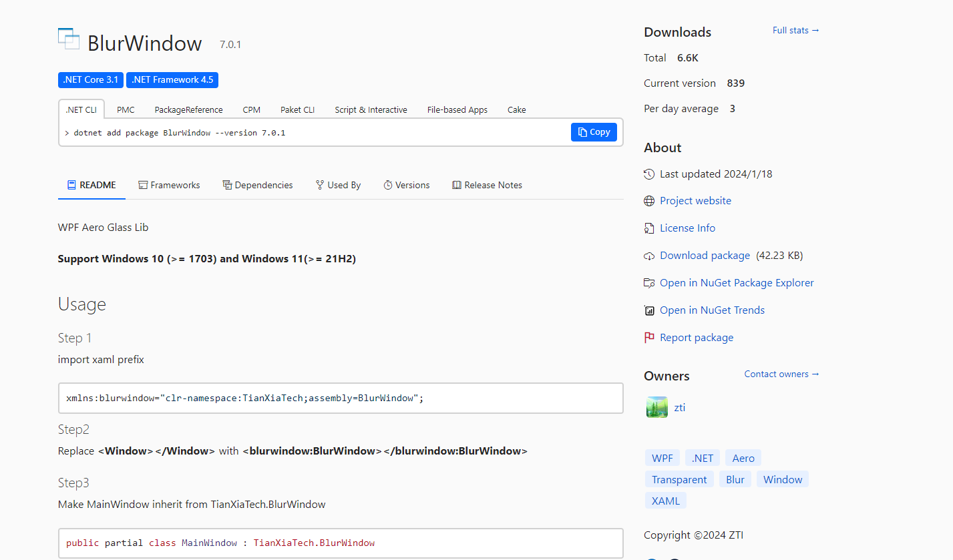Click the Step3 heading
The image size is (953, 560).
[x=73, y=483]
